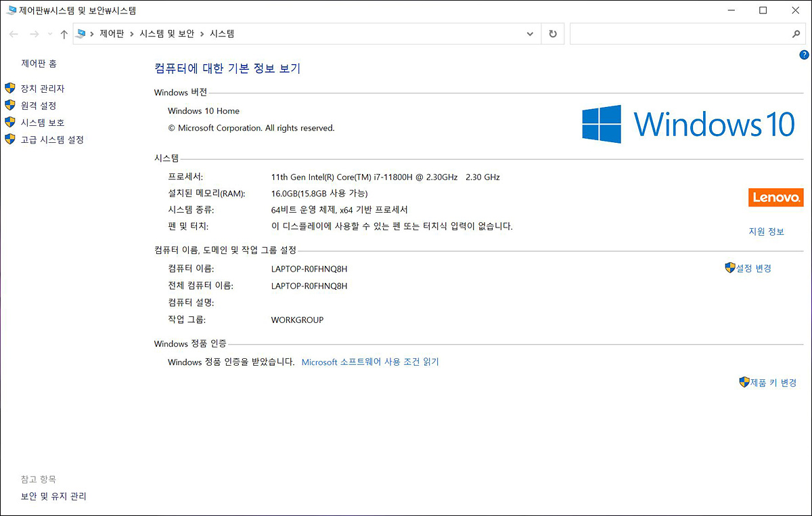Click name value beside 전체 컴퓨터 이름:
The image size is (812, 516).
[x=309, y=286]
